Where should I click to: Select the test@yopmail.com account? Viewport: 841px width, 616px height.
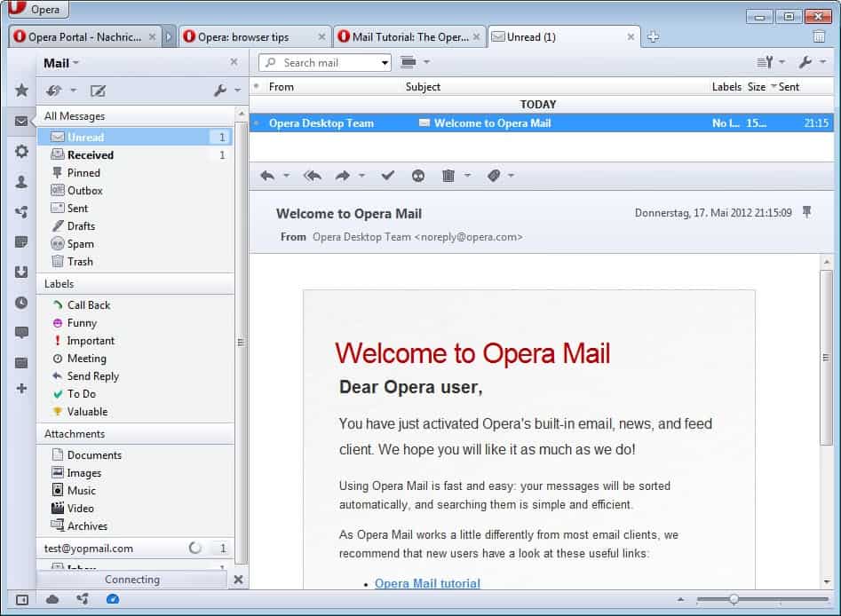tap(135, 549)
